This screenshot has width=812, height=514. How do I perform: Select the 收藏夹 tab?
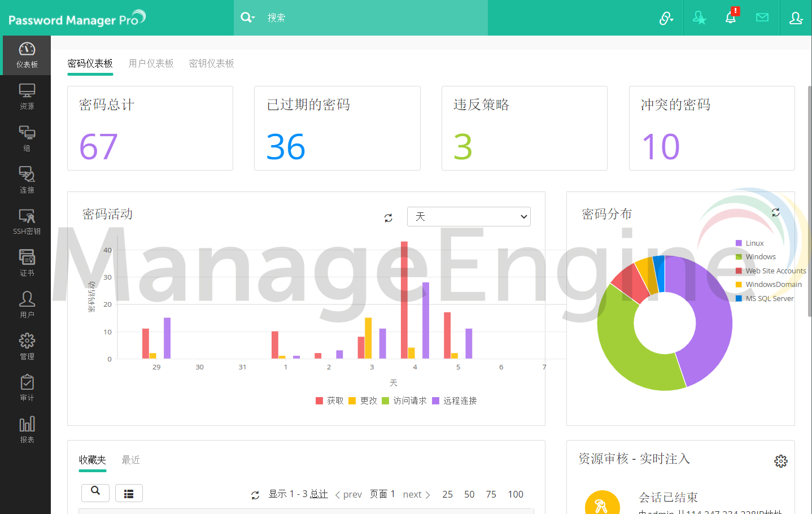93,460
